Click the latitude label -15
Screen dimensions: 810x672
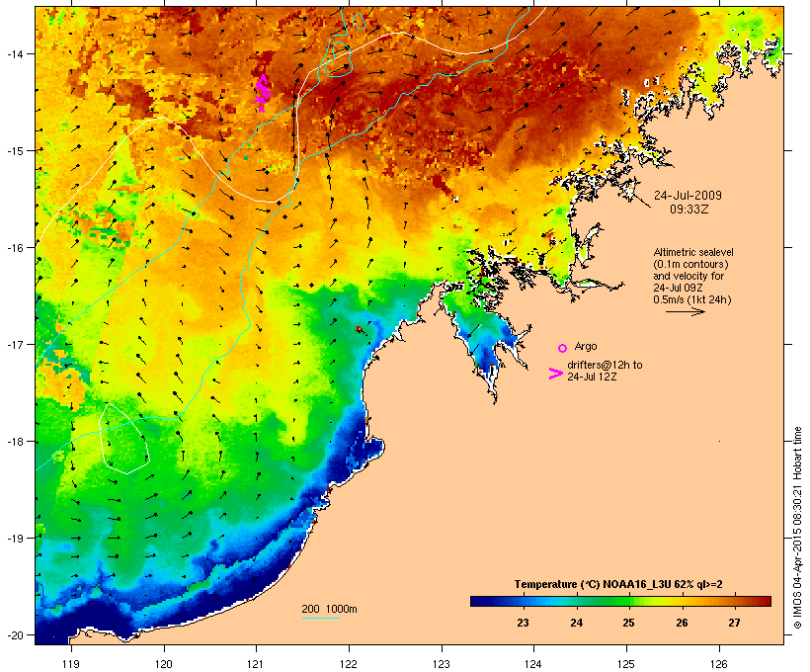14,151
